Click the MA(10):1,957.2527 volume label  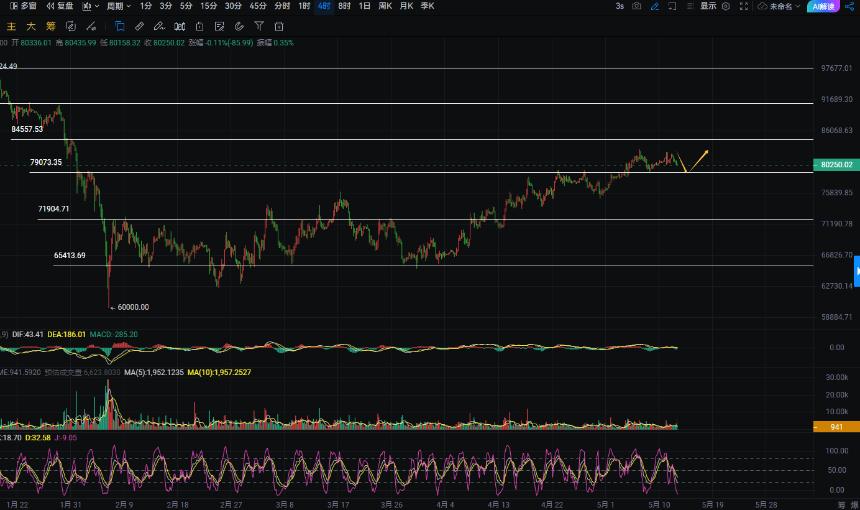point(219,372)
